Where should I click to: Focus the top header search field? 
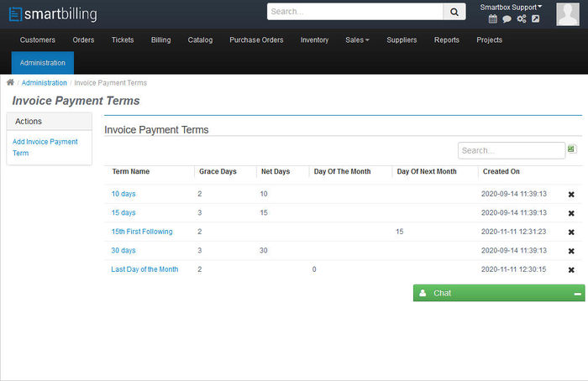pyautogui.click(x=355, y=12)
